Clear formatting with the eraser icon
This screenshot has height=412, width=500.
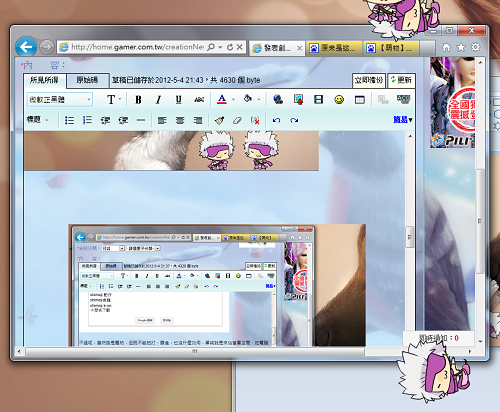[237, 120]
